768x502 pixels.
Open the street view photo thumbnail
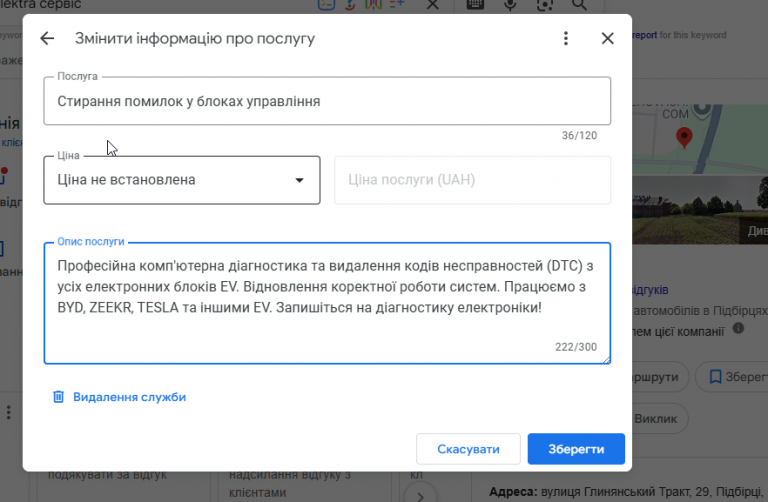(700, 210)
